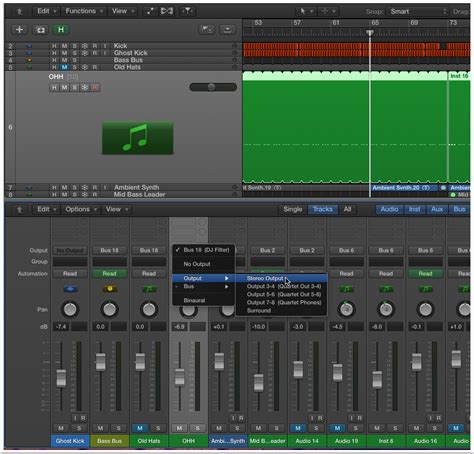The height and width of the screenshot is (454, 474).
Task: Click the catch playhead icon in tracks toolbar
Action: tap(188, 11)
